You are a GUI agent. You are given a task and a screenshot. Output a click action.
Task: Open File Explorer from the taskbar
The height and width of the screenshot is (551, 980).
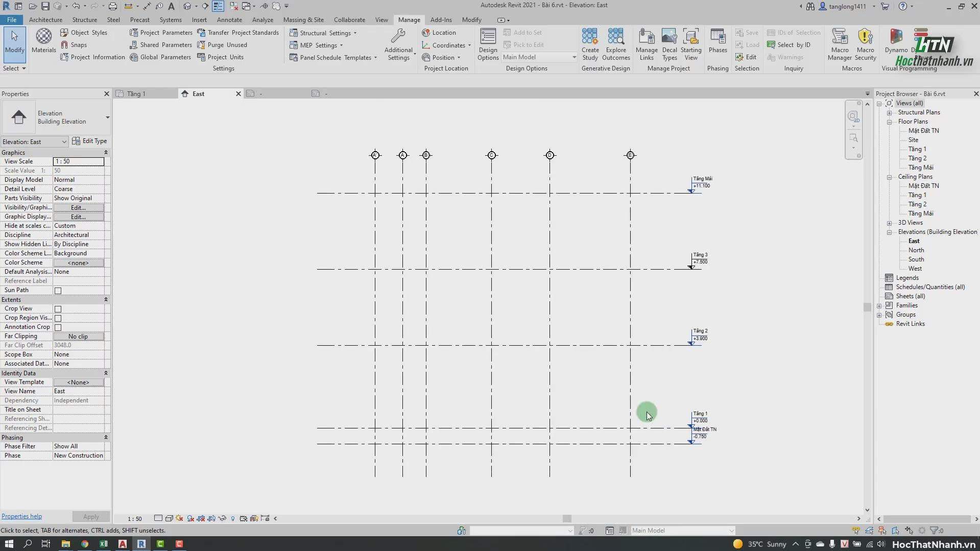point(65,544)
